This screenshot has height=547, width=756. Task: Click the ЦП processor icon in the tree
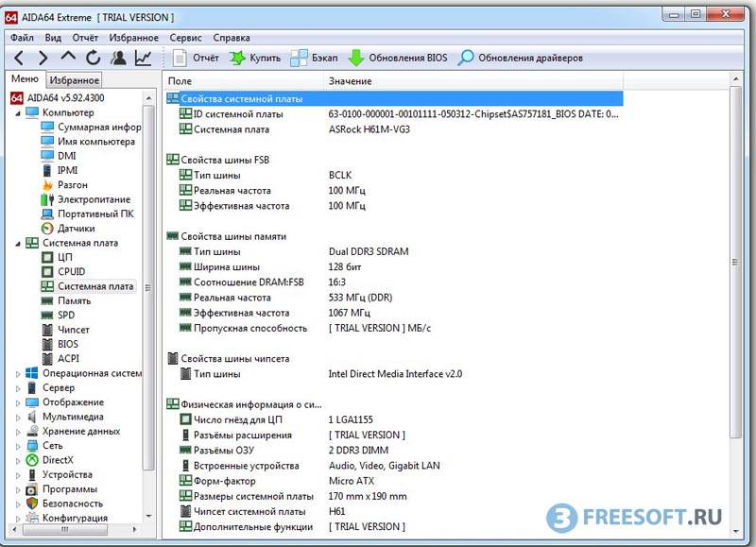47,257
